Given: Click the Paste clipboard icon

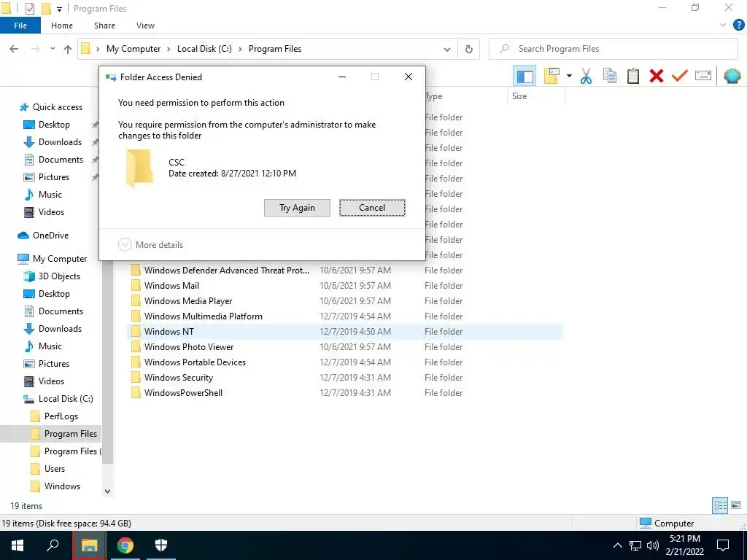Looking at the screenshot, I should click(633, 76).
